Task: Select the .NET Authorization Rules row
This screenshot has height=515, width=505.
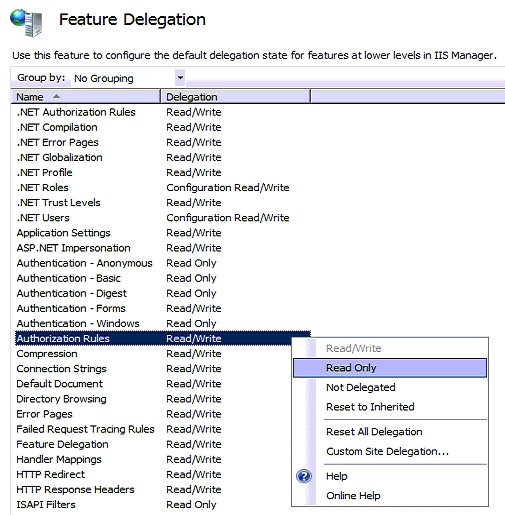Action: [x=163, y=112]
